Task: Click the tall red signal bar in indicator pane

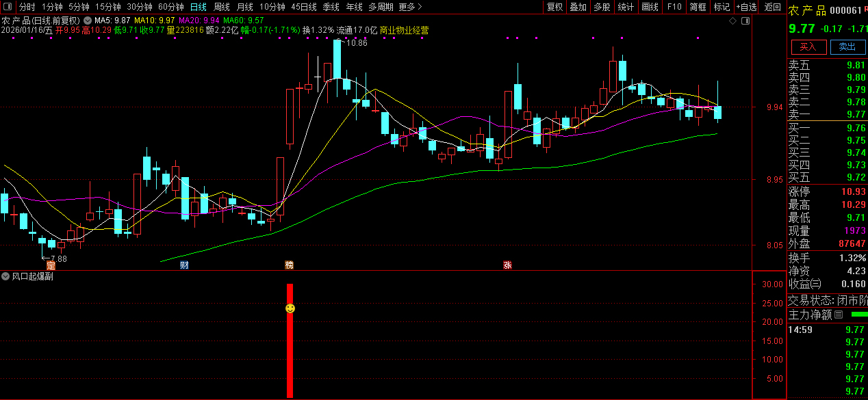Action: (290, 341)
